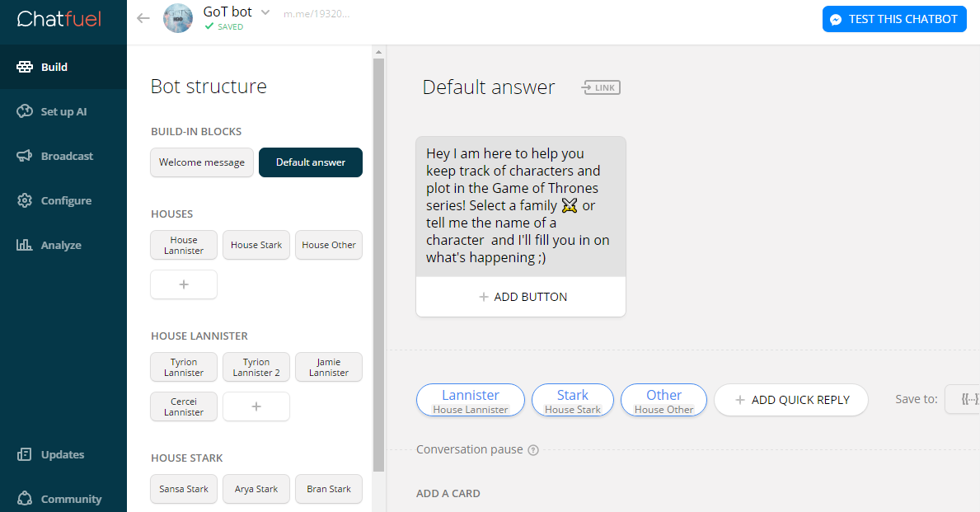Edit the Default answer message text
Image resolution: width=980 pixels, height=512 pixels.
pyautogui.click(x=521, y=205)
